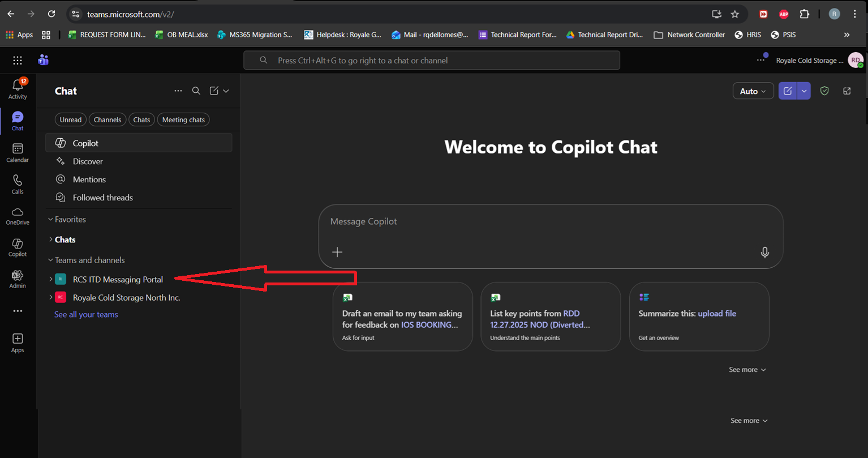The width and height of the screenshot is (868, 458).
Task: Open the Calendar app icon
Action: click(18, 152)
